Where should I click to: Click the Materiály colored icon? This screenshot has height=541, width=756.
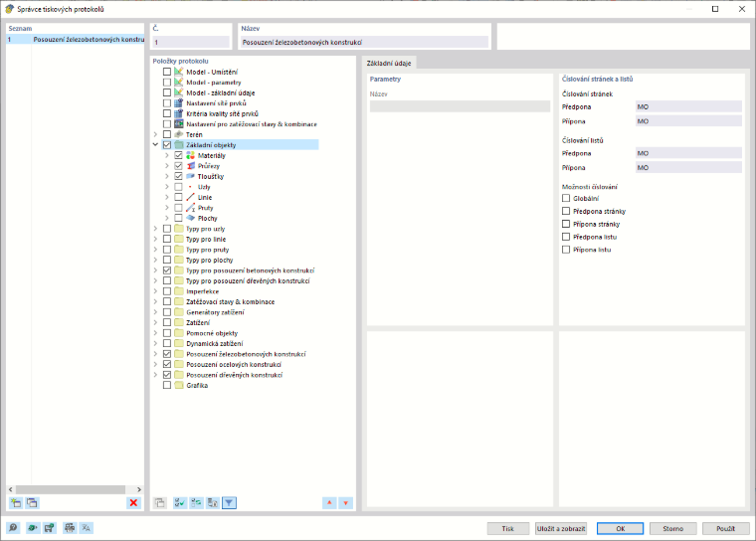[190, 155]
